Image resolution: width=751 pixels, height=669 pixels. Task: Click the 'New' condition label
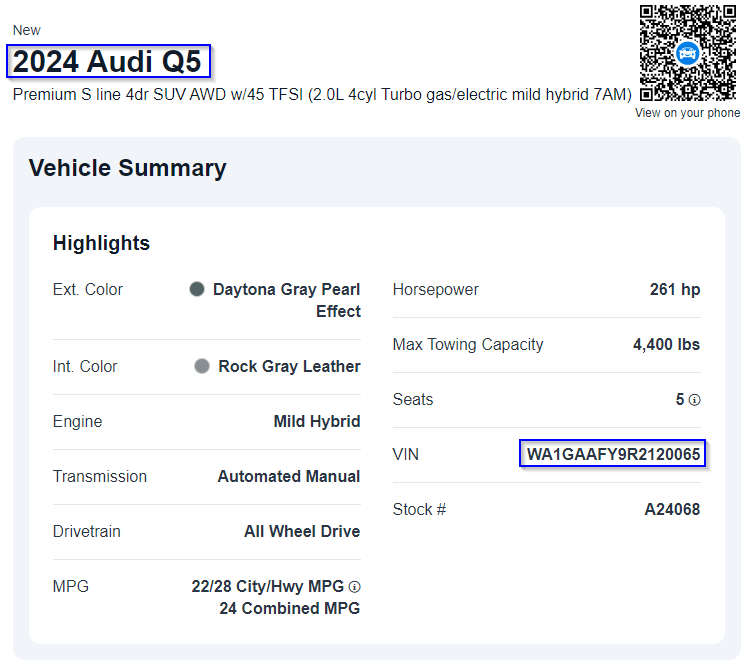click(26, 30)
